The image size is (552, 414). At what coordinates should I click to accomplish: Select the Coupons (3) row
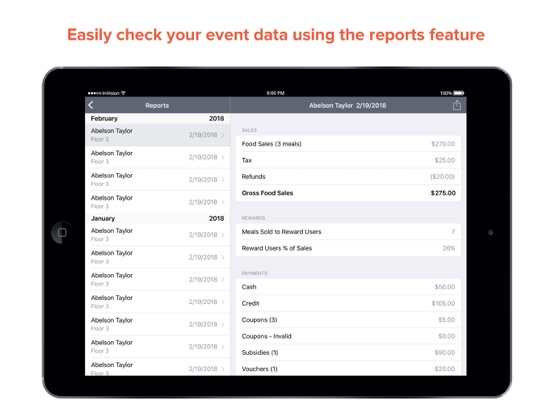click(x=348, y=320)
